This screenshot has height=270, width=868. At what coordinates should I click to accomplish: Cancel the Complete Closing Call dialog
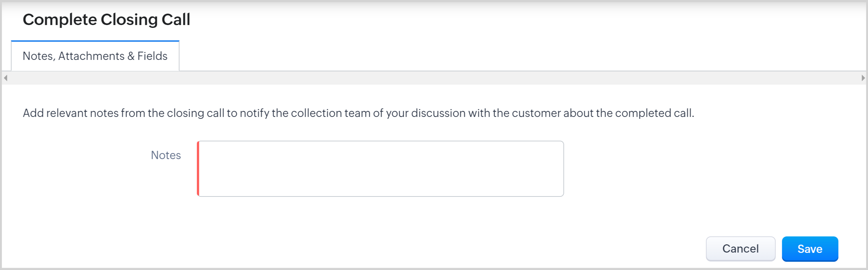(740, 249)
